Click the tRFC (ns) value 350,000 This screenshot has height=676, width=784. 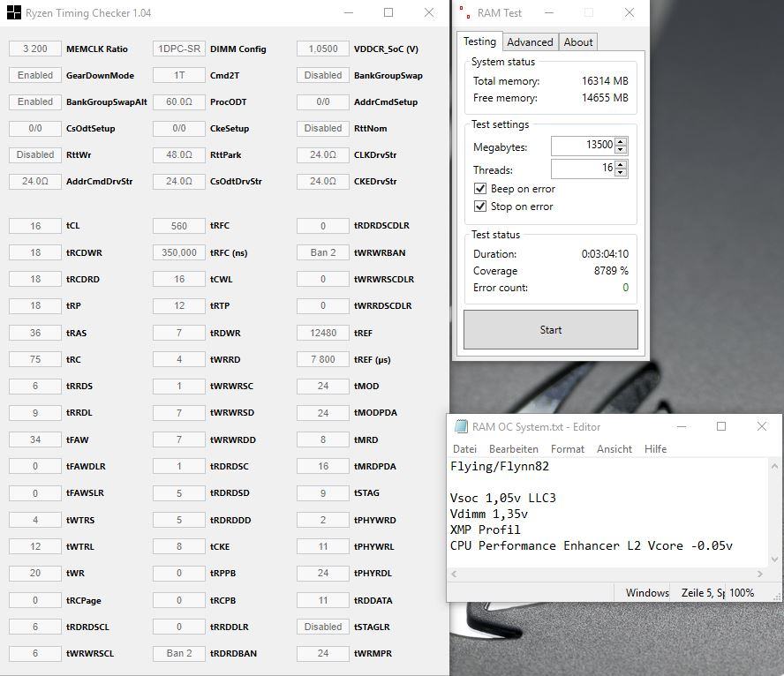tap(179, 252)
